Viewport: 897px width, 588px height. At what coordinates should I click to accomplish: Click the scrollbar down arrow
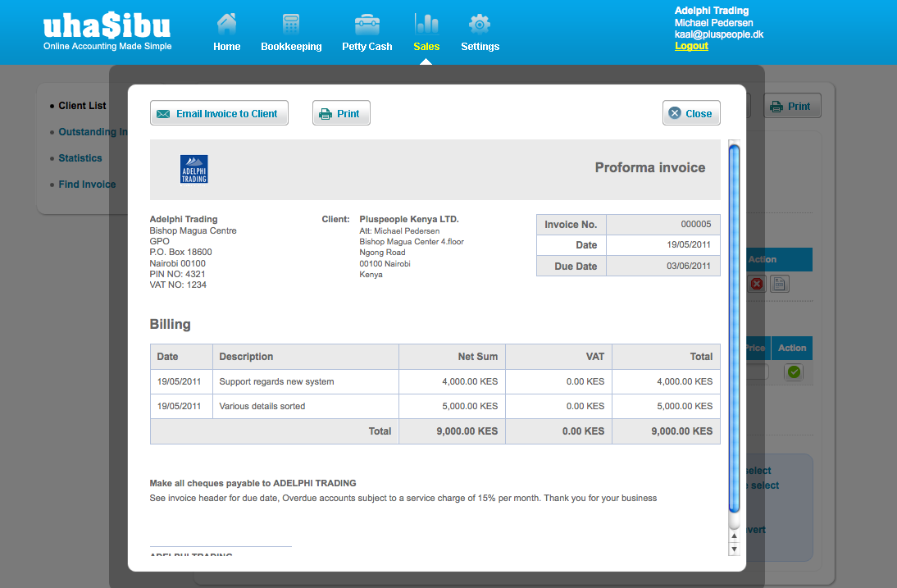pyautogui.click(x=734, y=549)
